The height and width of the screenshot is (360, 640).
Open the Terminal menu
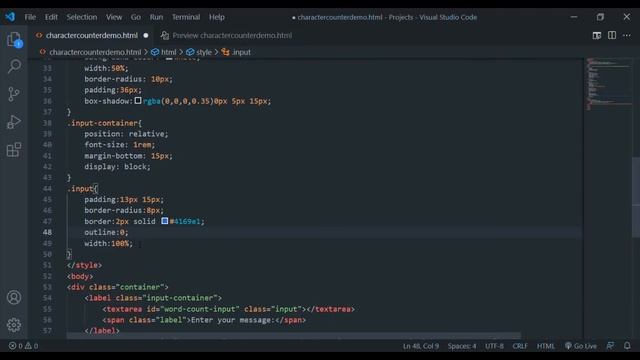(186, 17)
